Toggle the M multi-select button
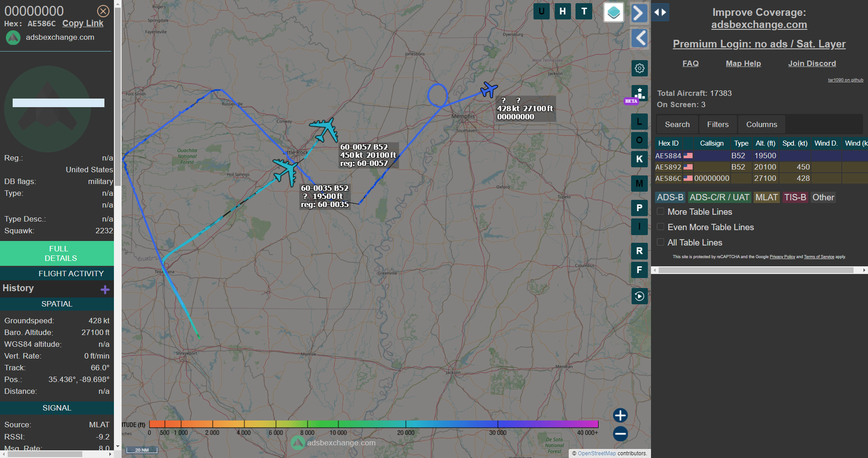Image resolution: width=868 pixels, height=458 pixels. pos(639,184)
